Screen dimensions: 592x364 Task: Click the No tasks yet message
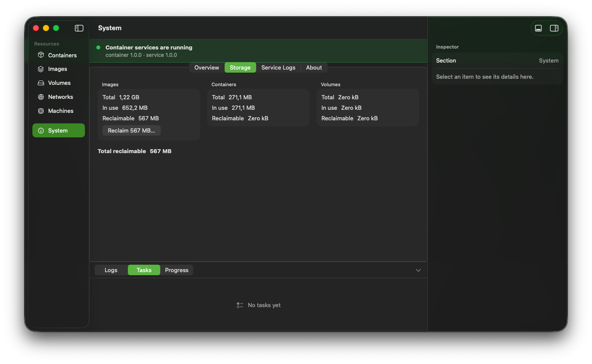tap(264, 305)
